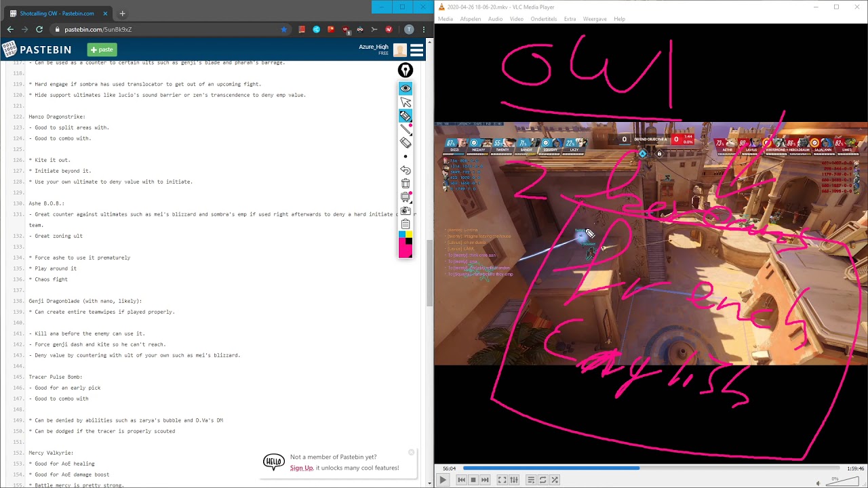Stop VLC playback

click(473, 480)
